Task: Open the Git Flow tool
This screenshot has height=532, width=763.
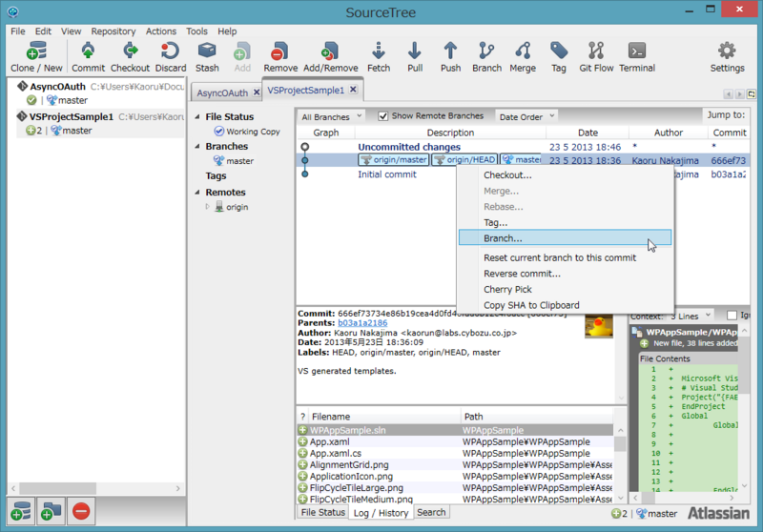Action: click(x=596, y=57)
